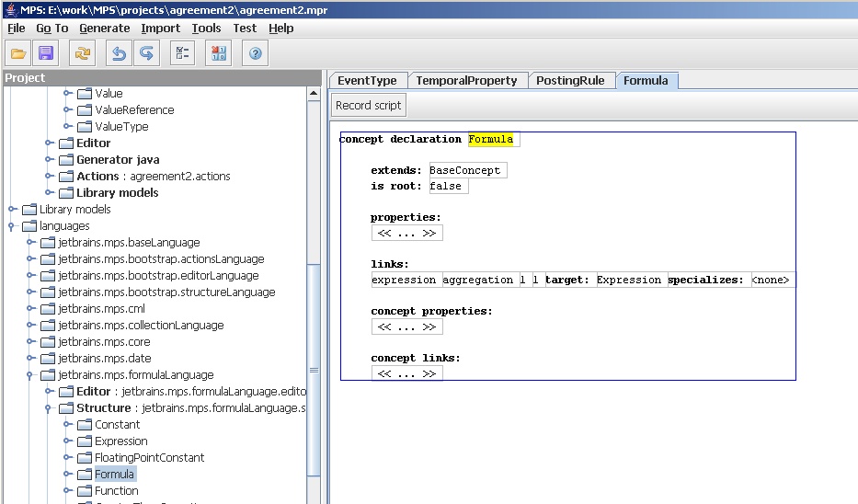Click the orange refresh arrows toolbar icon

click(x=84, y=54)
